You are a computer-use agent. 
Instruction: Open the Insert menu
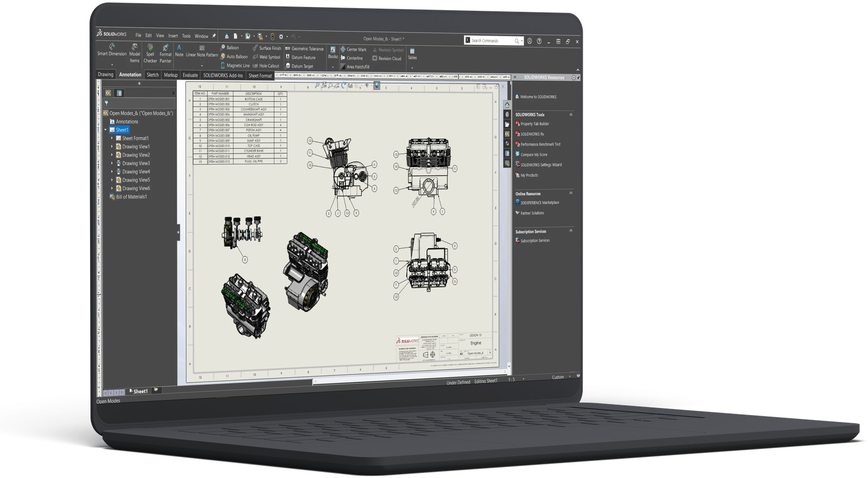pyautogui.click(x=173, y=36)
